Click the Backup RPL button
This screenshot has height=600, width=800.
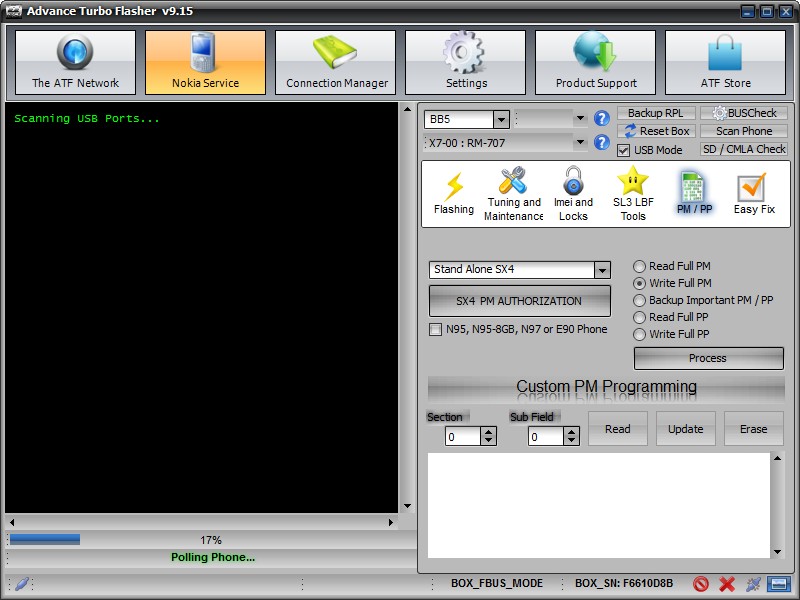657,113
